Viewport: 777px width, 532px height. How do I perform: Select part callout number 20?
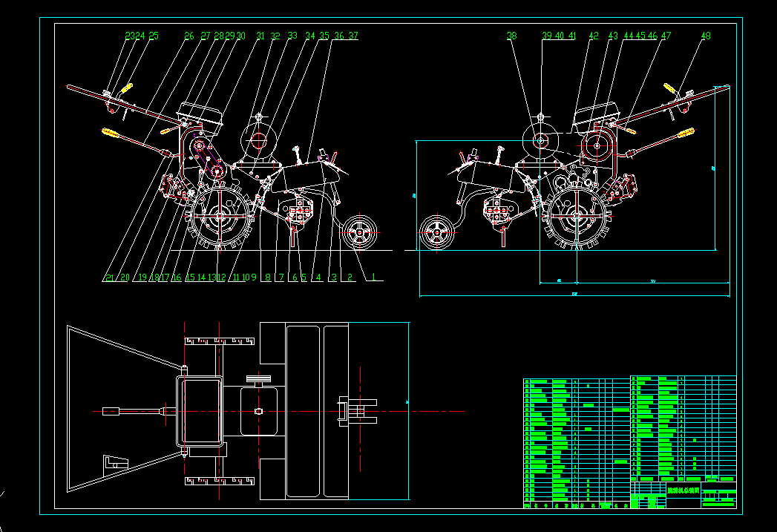click(125, 278)
